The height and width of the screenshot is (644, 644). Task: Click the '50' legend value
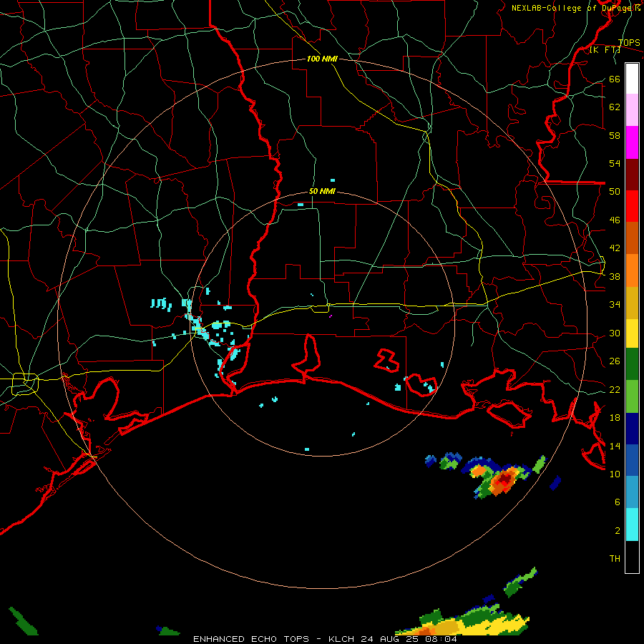[x=615, y=192]
